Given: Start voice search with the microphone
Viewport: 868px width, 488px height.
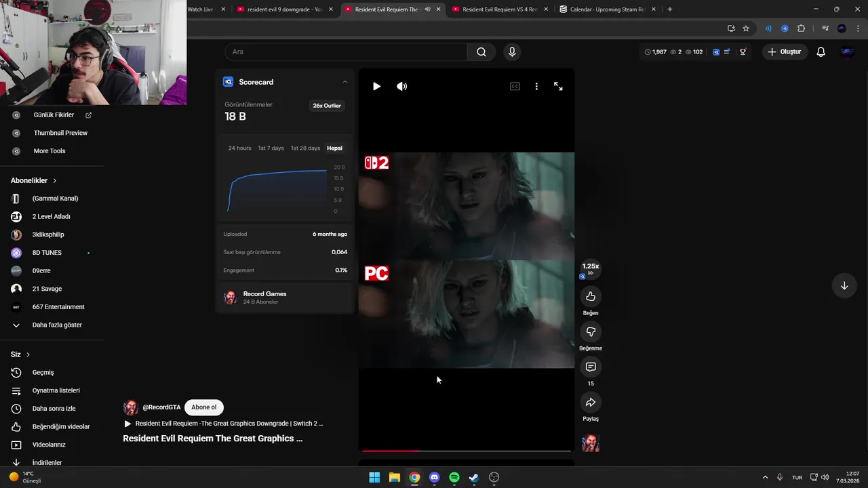Looking at the screenshot, I should tap(512, 52).
